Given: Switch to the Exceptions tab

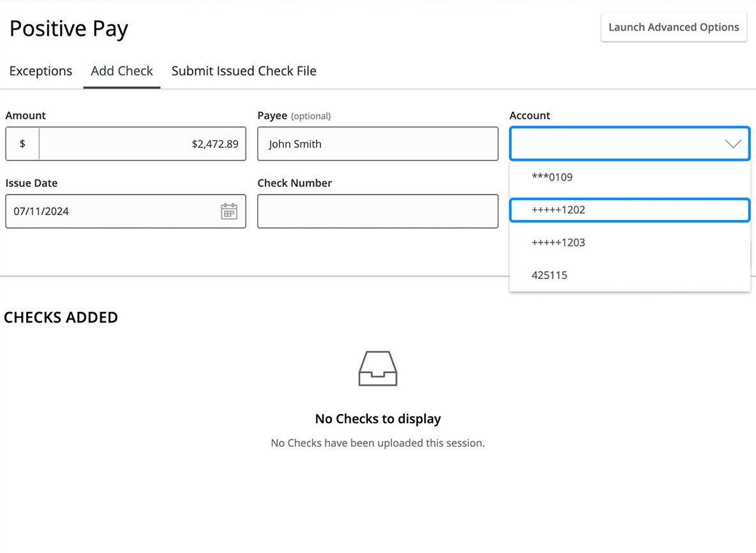Looking at the screenshot, I should tap(41, 71).
